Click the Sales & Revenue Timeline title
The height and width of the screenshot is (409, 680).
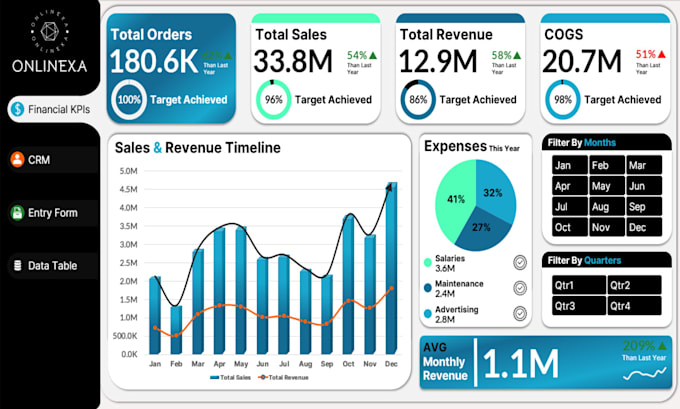click(198, 147)
